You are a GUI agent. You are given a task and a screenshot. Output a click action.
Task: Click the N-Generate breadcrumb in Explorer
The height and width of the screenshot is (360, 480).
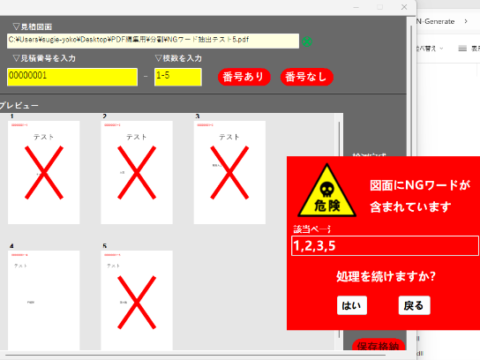click(x=436, y=21)
